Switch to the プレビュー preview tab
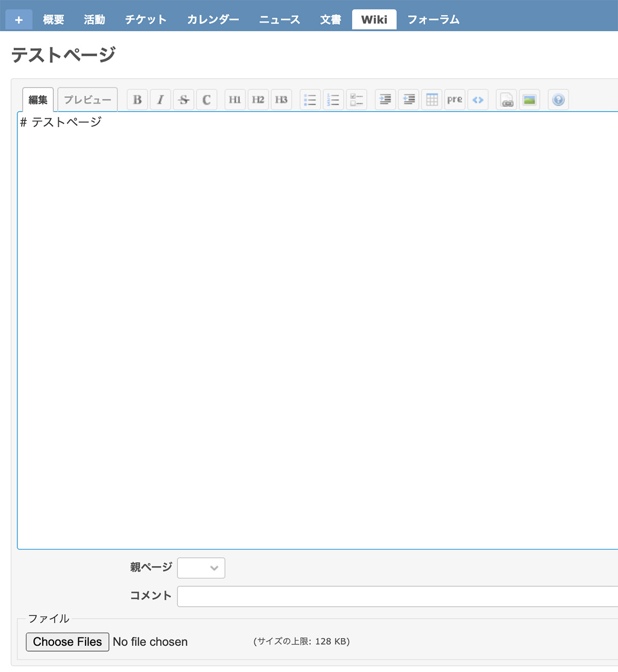The width and height of the screenshot is (618, 672). coord(88,99)
